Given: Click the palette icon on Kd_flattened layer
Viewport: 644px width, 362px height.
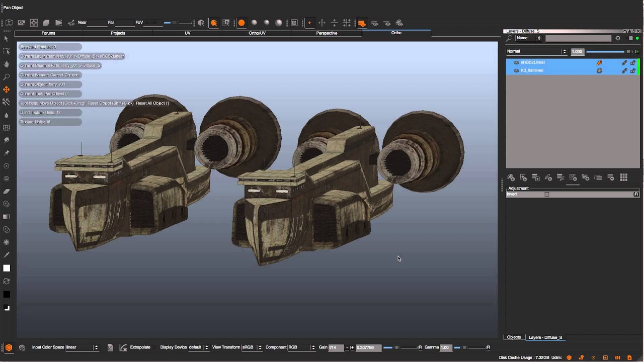Looking at the screenshot, I should coord(599,71).
